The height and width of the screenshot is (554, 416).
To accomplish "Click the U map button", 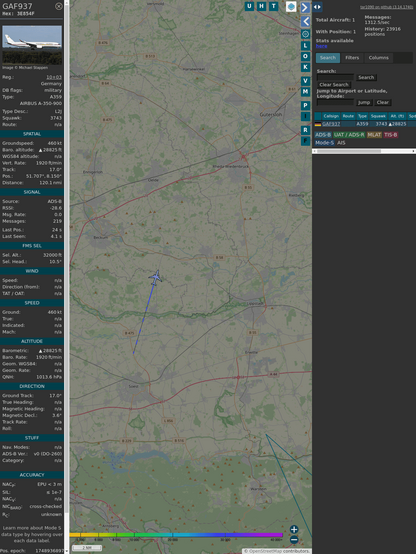I will click(249, 6).
